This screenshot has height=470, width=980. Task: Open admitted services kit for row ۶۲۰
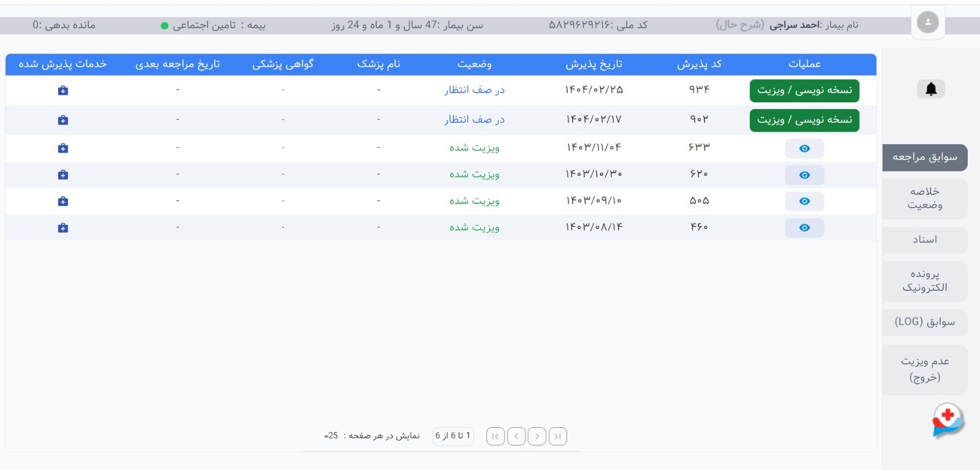point(62,175)
